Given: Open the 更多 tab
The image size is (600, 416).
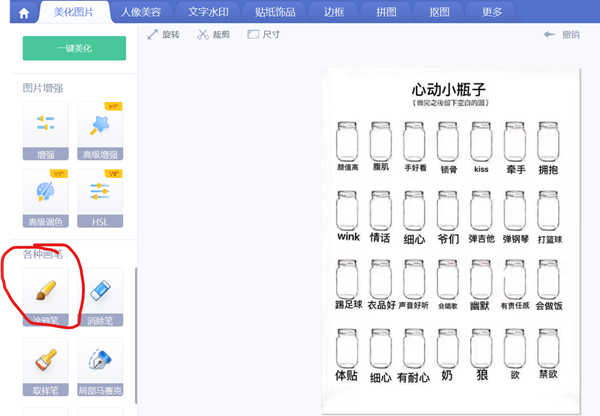Looking at the screenshot, I should [x=492, y=12].
